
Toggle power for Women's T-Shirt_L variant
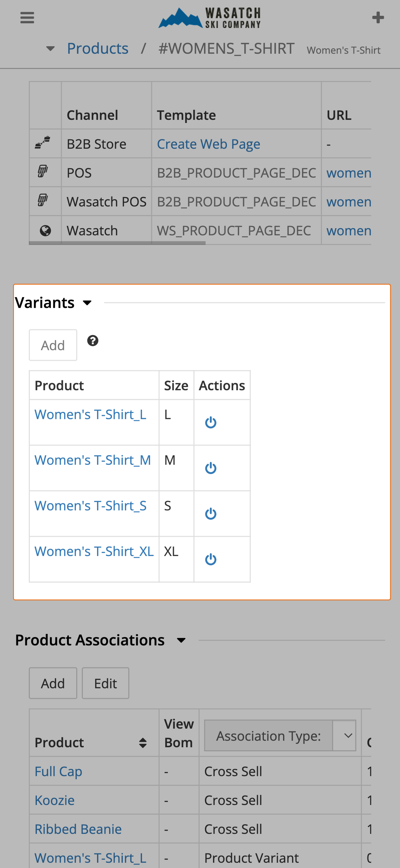click(211, 422)
